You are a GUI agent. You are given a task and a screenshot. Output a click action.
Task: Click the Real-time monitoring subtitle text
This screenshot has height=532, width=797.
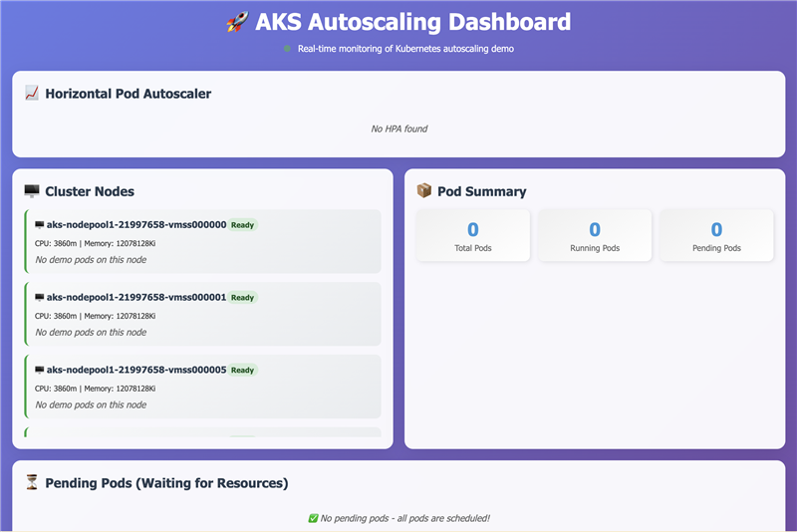[x=405, y=49]
